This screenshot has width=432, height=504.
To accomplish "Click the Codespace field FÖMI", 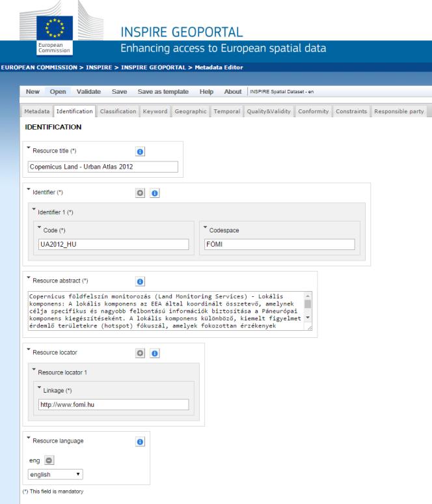I will (280, 244).
